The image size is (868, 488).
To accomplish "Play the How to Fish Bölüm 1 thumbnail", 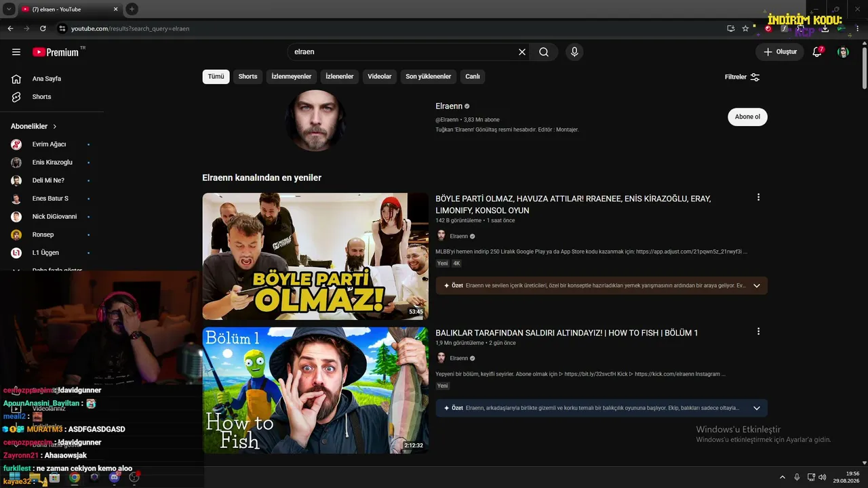I will pyautogui.click(x=315, y=390).
